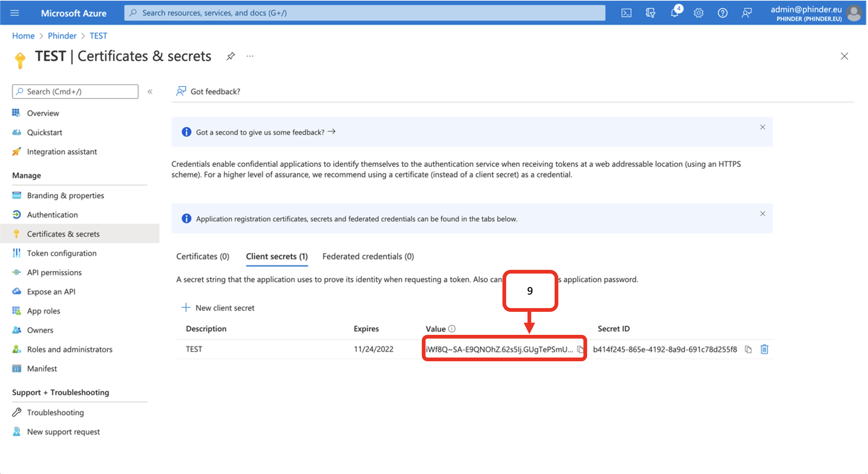
Task: Open the Help question mark icon
Action: (x=722, y=13)
